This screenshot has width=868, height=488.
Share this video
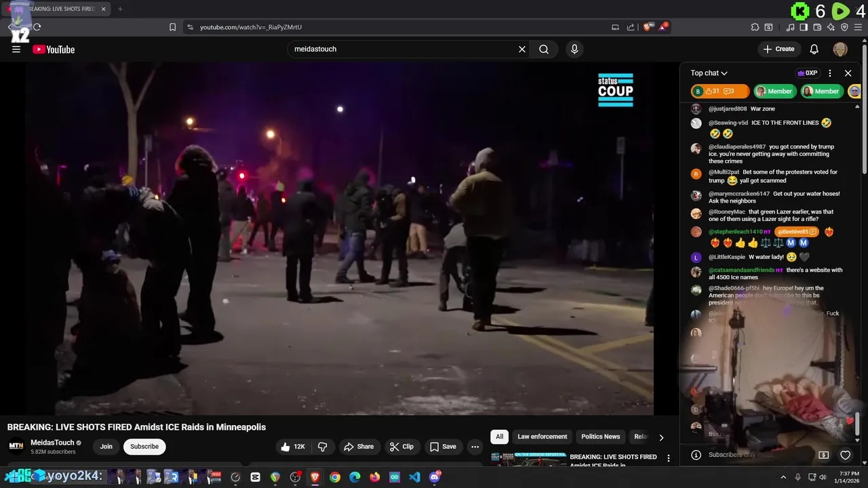pos(359,447)
